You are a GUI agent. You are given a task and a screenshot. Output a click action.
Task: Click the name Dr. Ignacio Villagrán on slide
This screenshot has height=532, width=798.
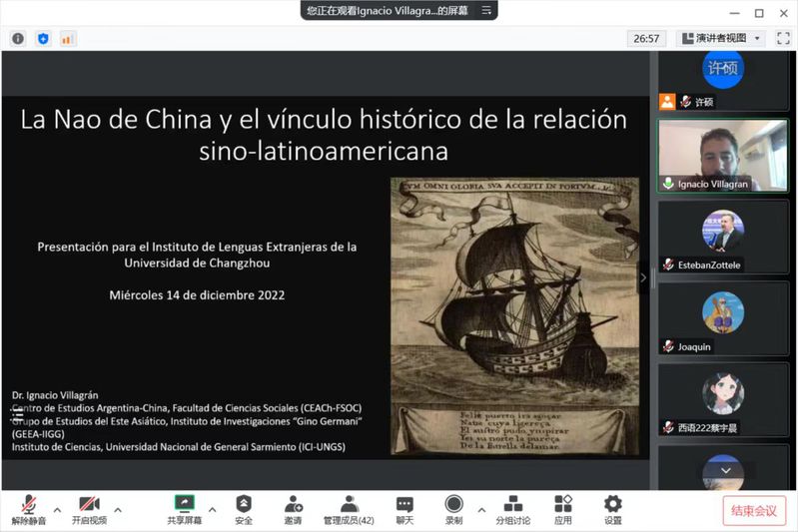pos(55,395)
